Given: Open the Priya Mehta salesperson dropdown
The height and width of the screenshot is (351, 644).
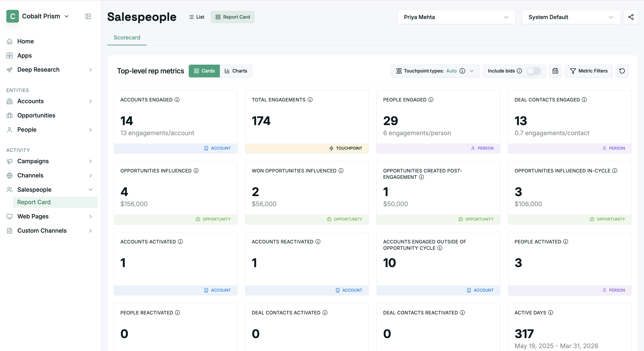Looking at the screenshot, I should (x=456, y=17).
